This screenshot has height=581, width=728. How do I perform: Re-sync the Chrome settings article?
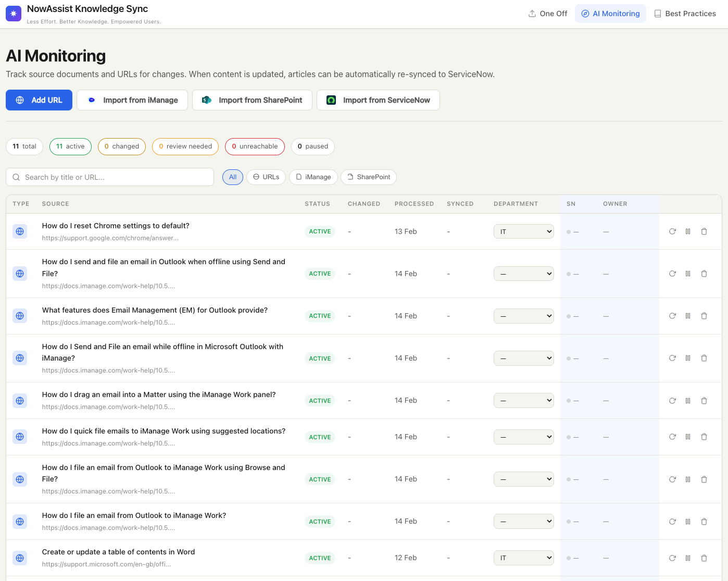(x=672, y=231)
